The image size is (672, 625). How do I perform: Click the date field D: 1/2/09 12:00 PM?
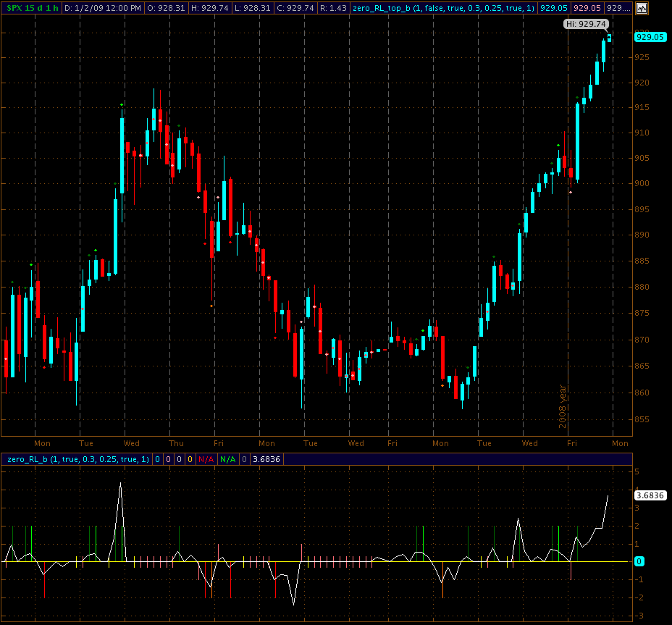(104, 8)
